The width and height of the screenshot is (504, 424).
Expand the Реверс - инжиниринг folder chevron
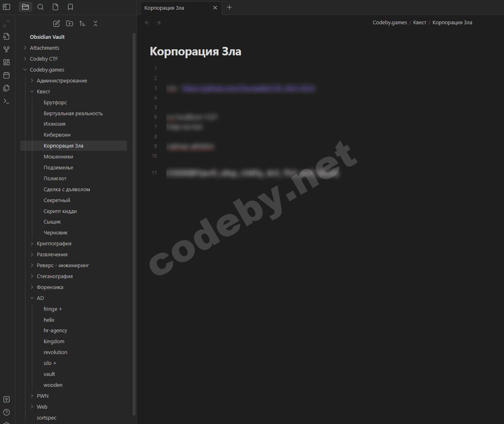(32, 265)
